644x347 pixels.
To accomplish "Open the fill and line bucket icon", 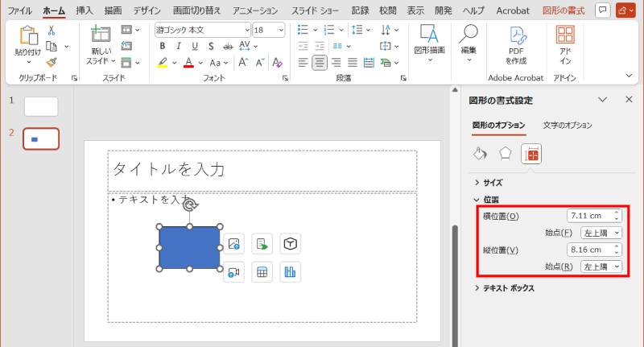I will tap(480, 154).
